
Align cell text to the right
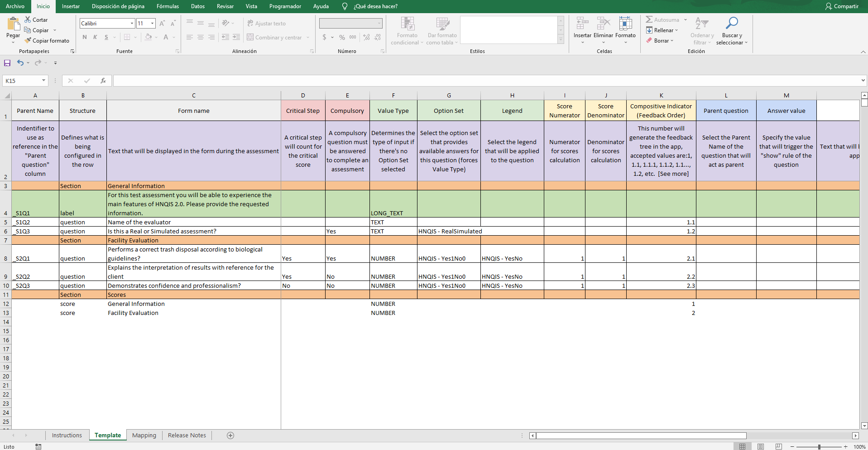tap(211, 37)
